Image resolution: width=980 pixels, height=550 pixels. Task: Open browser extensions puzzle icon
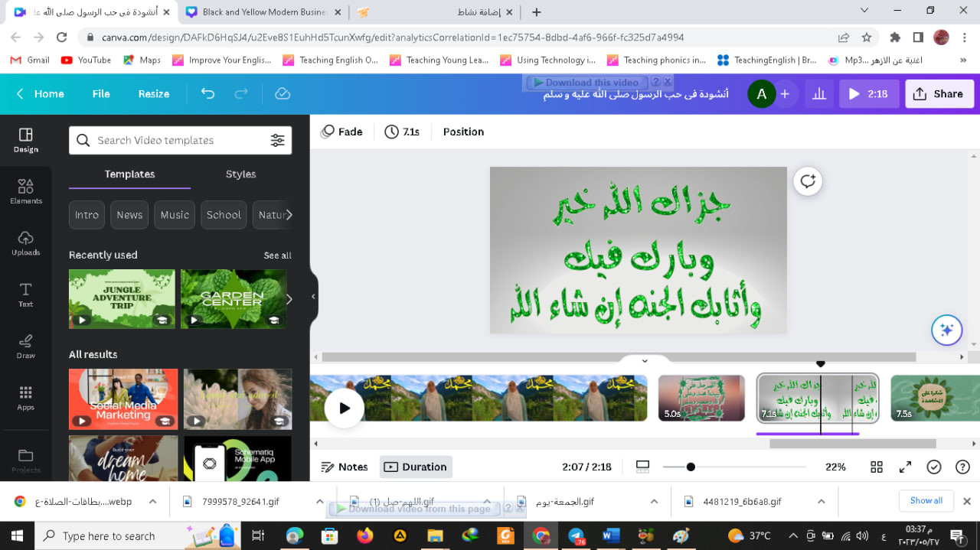coord(895,37)
